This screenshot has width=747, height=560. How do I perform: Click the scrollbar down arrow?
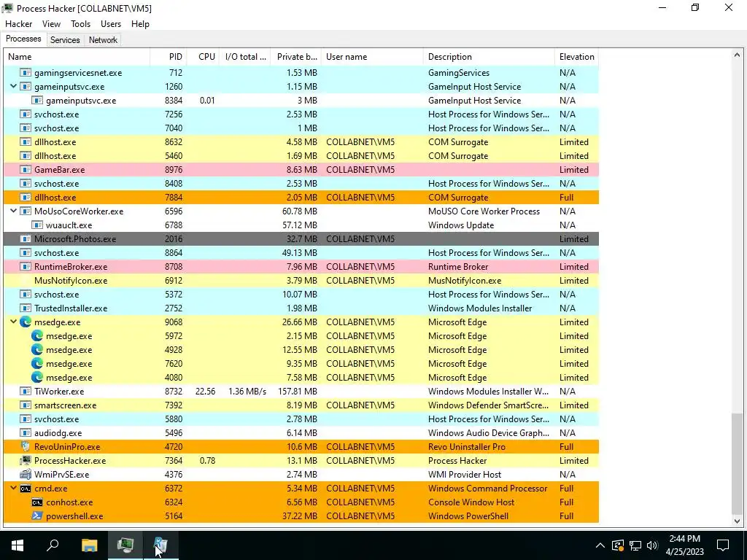tap(737, 521)
